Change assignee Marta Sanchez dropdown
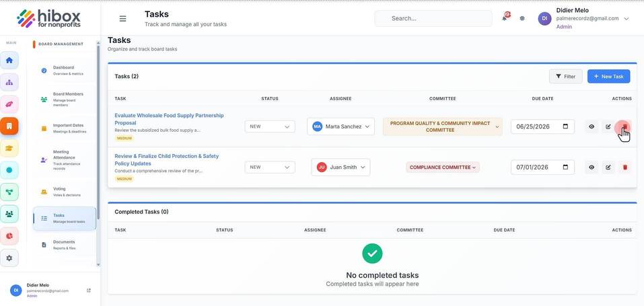 [x=341, y=126]
